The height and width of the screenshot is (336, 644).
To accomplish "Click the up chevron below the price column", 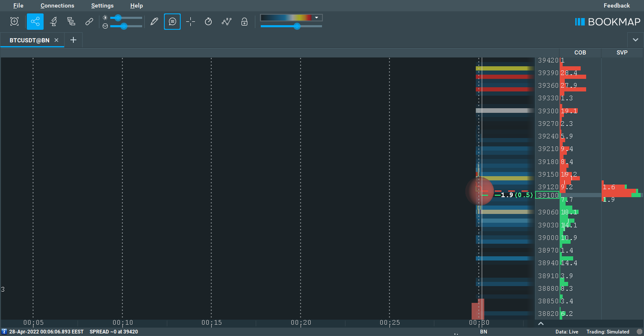I will pos(541,323).
